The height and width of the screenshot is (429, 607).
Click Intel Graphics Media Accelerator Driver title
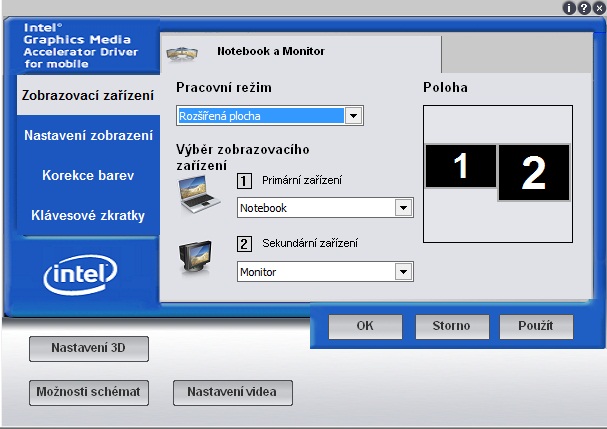tap(81, 46)
